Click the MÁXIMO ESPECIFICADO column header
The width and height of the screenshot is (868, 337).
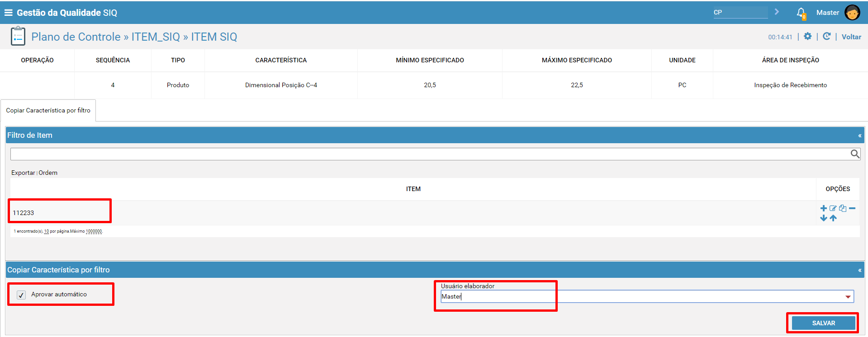pos(577,60)
